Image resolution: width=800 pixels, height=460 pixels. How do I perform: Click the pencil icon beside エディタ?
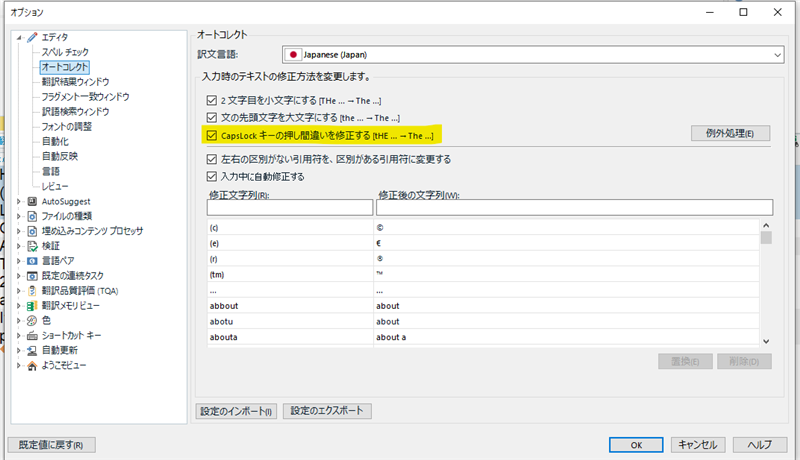32,37
